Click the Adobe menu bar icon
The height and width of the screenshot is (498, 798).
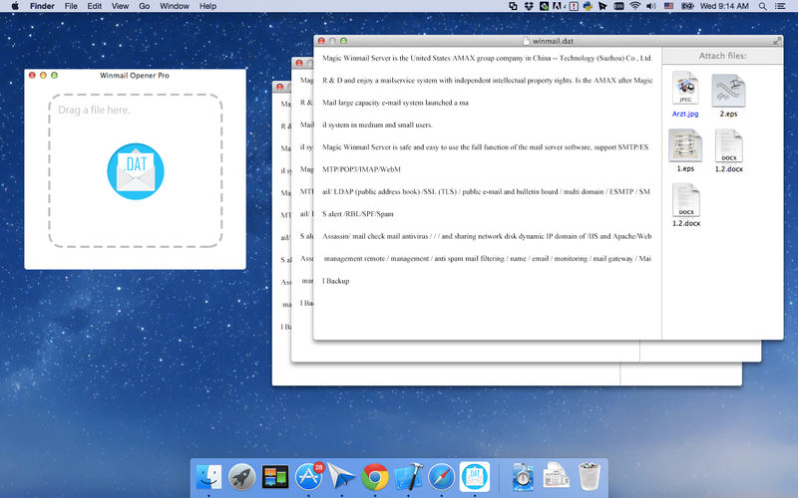(559, 6)
